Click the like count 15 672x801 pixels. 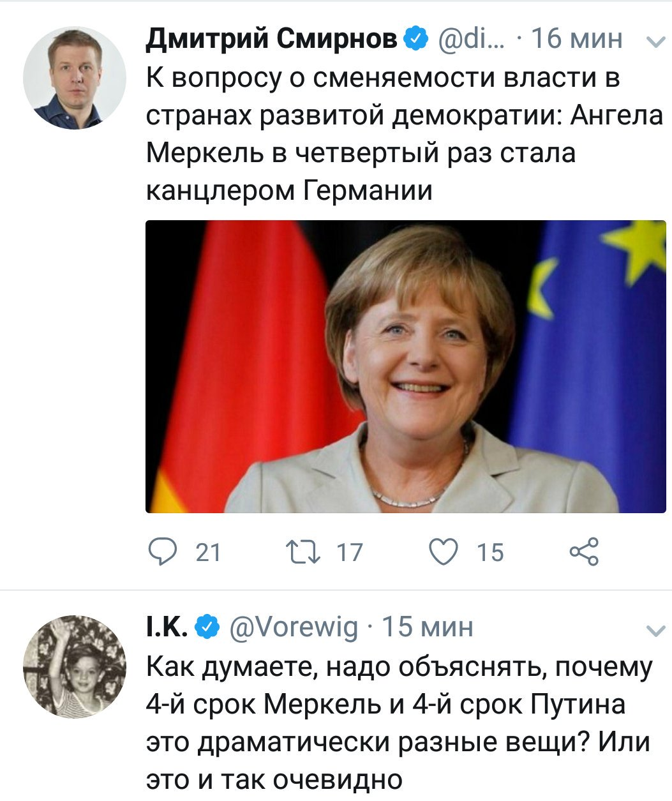tap(489, 552)
